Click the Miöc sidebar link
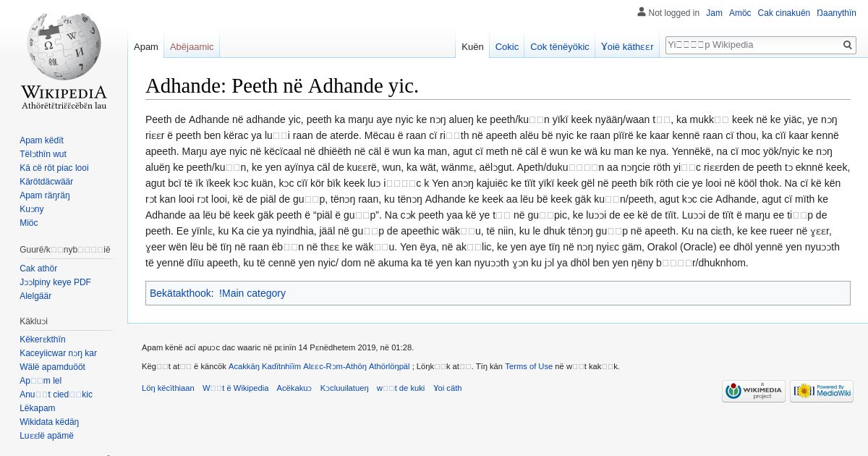The image size is (868, 456). [29, 223]
